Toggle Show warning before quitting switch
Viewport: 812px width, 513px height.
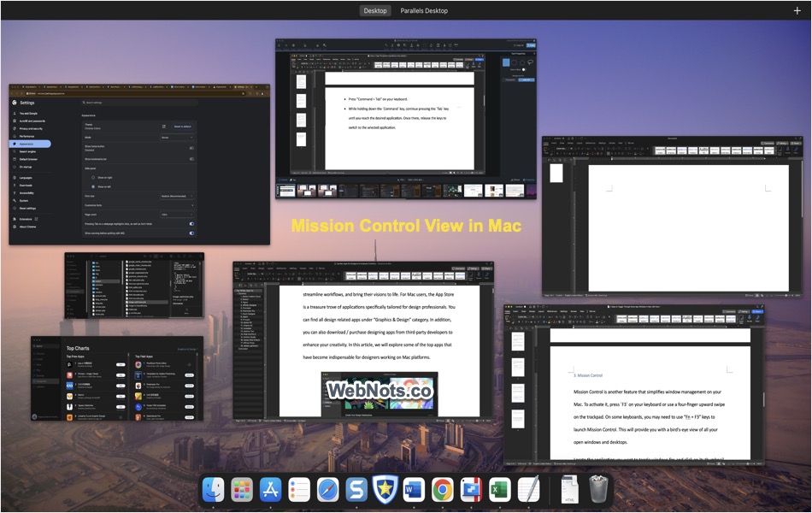[191, 233]
